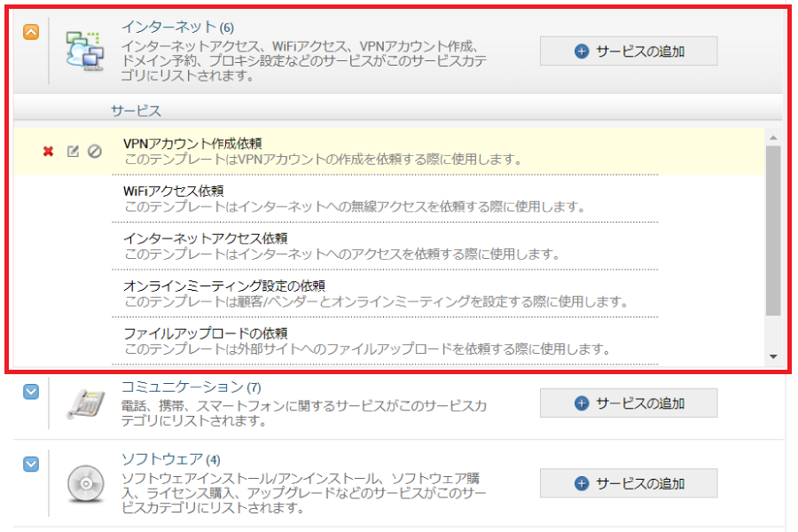Select the ファイルアップロードの依頼 service
This screenshot has height=532, width=798.
206,333
